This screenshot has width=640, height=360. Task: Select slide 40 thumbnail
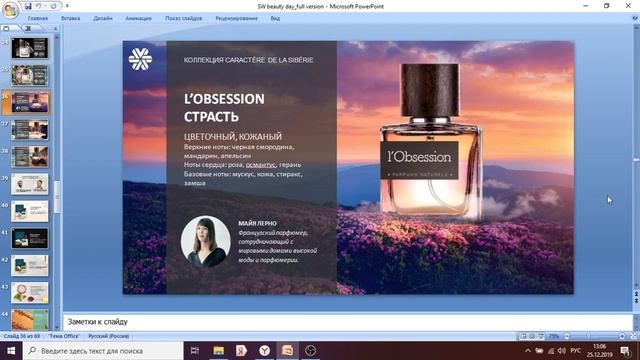[x=30, y=211]
